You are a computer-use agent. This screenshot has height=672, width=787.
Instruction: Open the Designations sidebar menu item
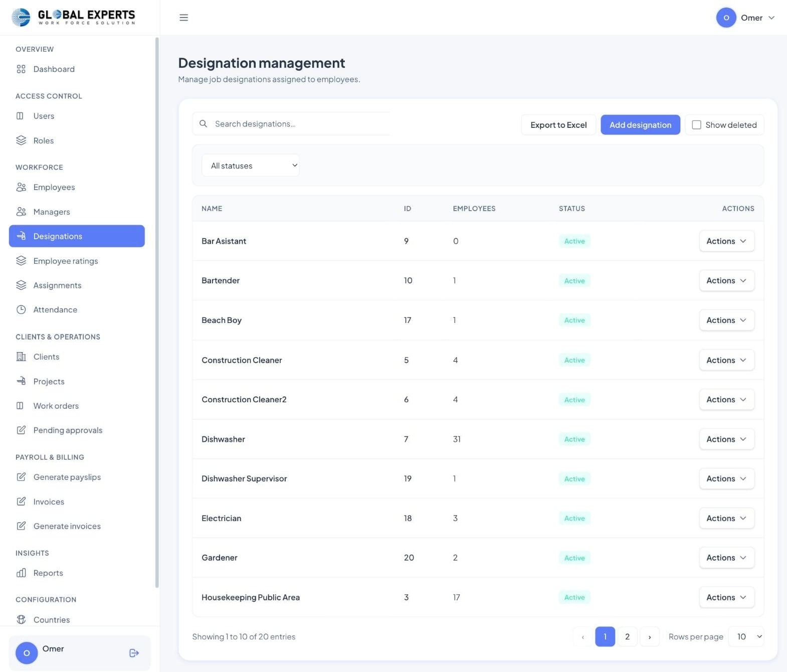77,236
